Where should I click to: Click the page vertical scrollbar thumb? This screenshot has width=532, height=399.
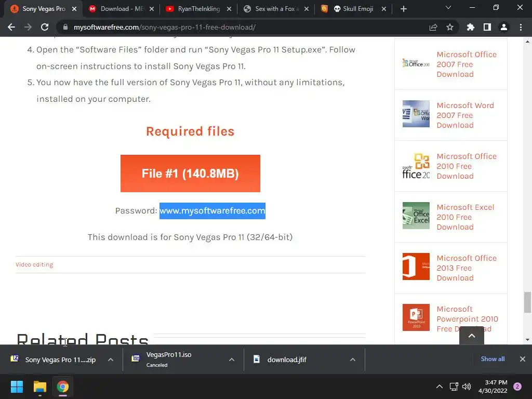click(527, 302)
